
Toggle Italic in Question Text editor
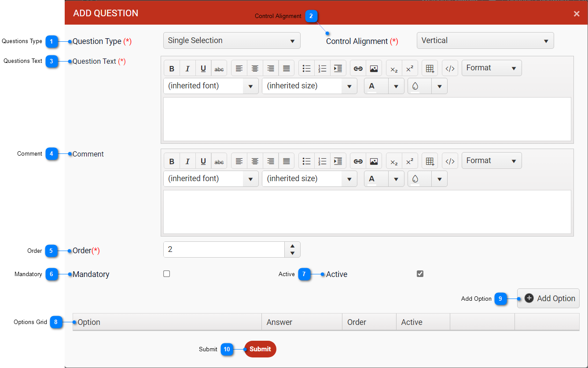(x=188, y=68)
